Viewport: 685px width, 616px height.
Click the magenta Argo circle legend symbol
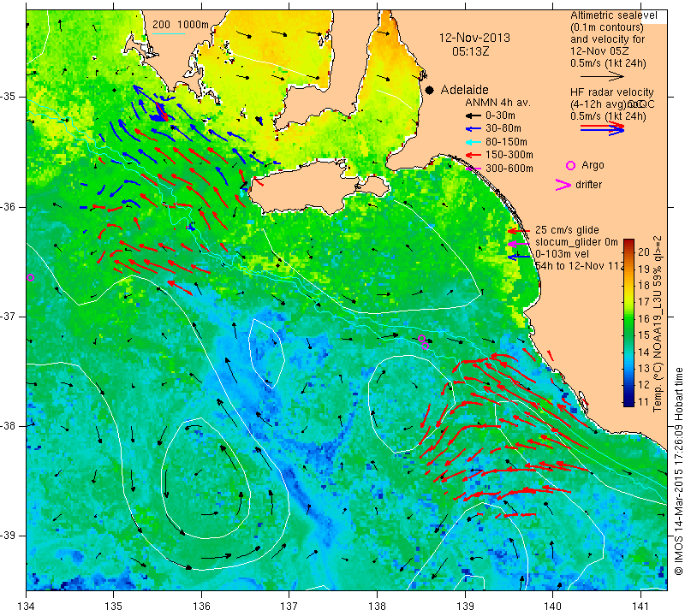point(570,165)
